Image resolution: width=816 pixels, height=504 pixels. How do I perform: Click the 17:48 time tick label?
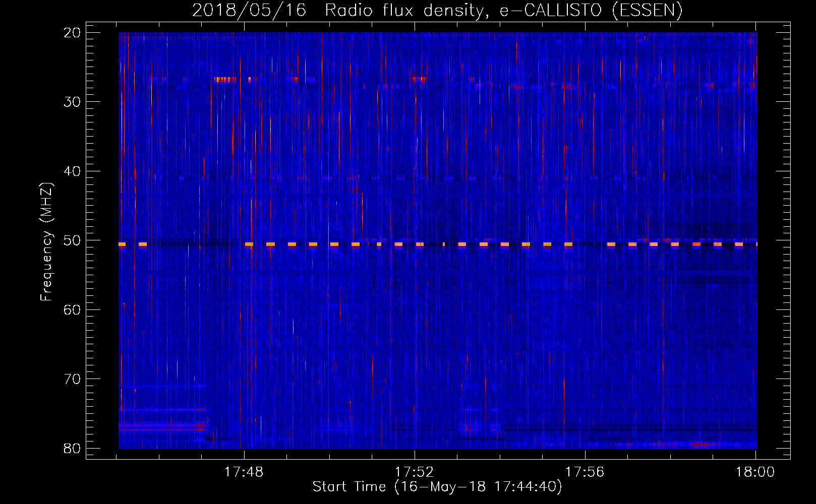coord(244,472)
